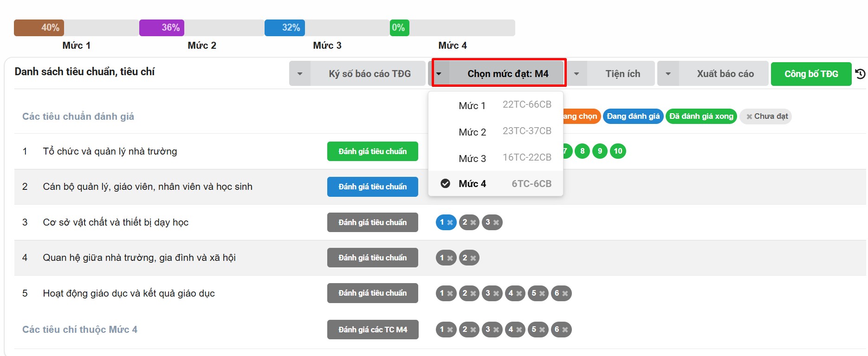Click criterion badge 6 in Hoạt động giáo dục row
Image resolution: width=868 pixels, height=356 pixels.
[x=561, y=293]
